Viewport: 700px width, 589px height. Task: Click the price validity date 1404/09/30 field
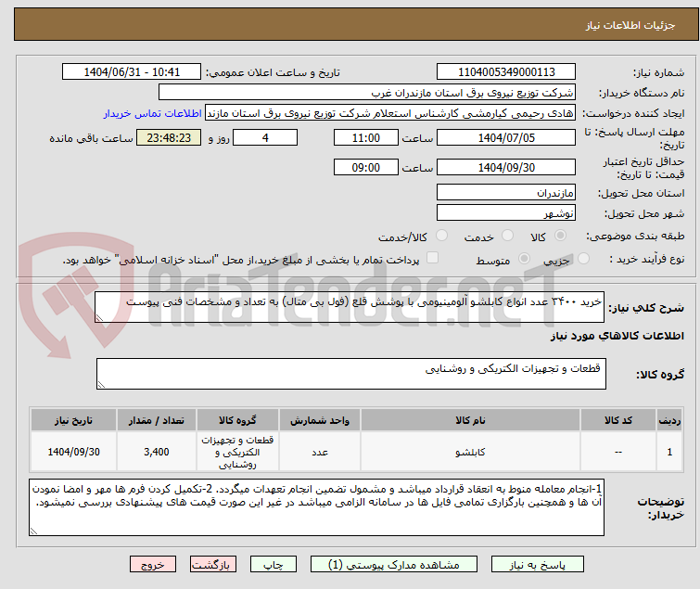[506, 167]
